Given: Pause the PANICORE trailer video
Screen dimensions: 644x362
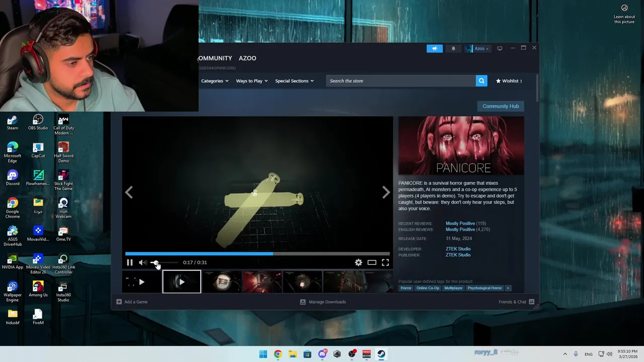Looking at the screenshot, I should coord(129,262).
